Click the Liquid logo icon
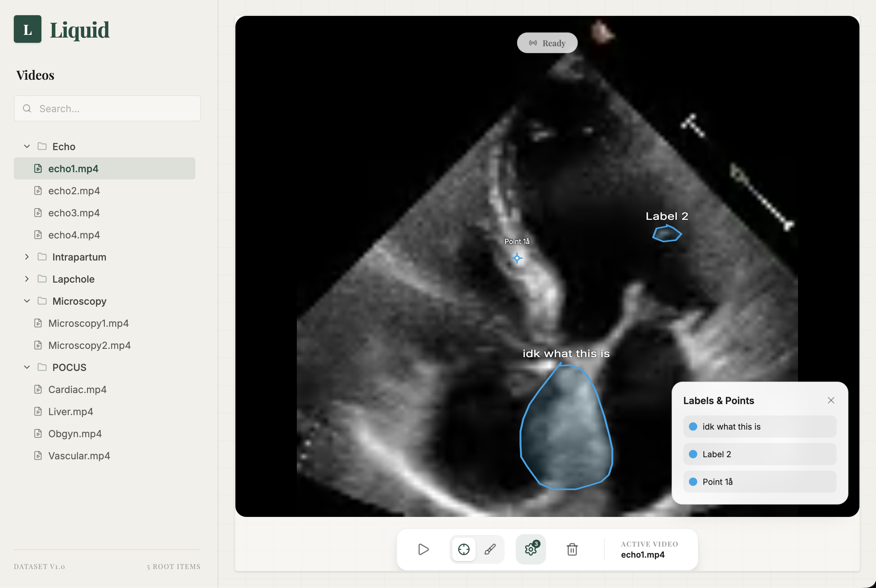Viewport: 876px width, 588px height. (x=27, y=29)
